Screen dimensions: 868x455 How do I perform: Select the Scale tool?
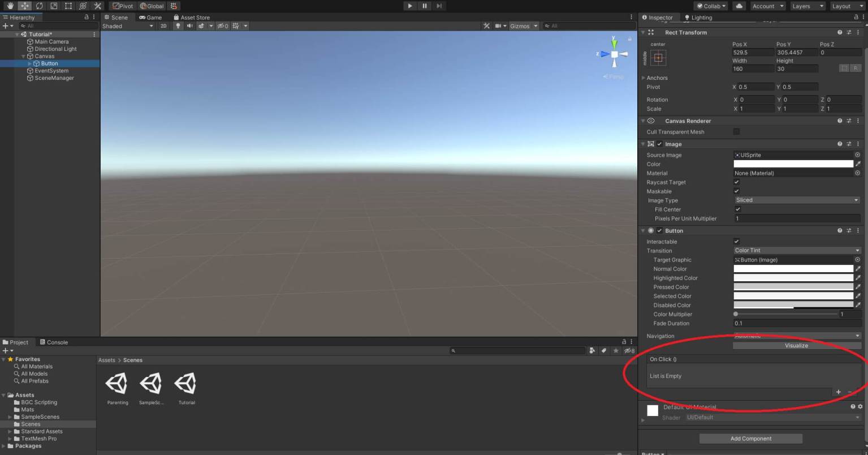53,6
